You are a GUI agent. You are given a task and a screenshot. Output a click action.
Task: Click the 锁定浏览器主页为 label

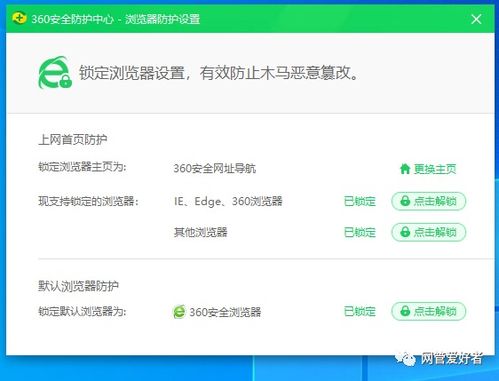[x=82, y=167]
